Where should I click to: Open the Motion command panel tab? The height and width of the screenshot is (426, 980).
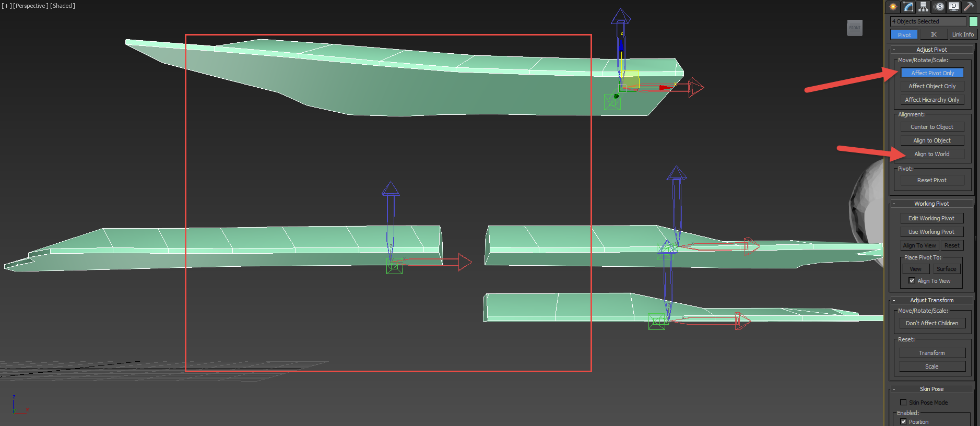939,7
